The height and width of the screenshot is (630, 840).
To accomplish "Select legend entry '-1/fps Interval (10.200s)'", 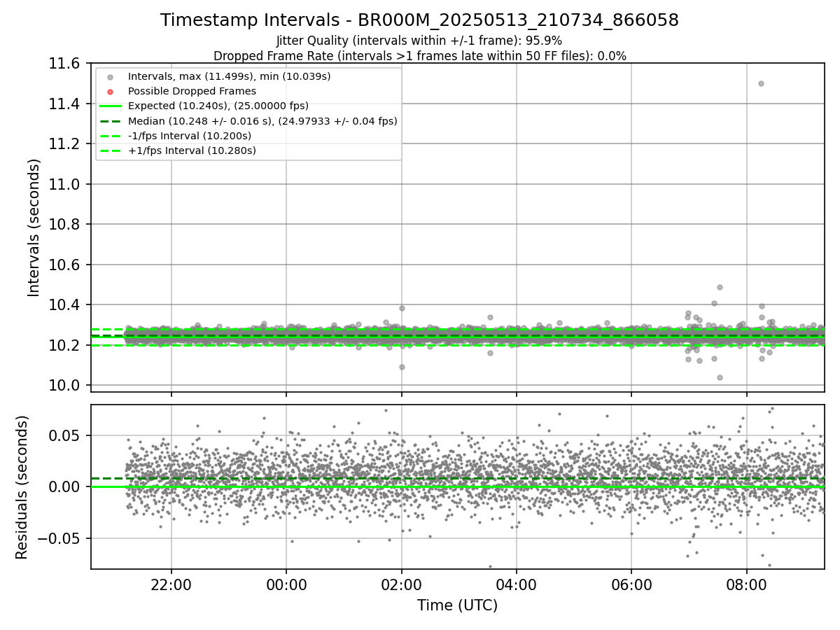I will click(x=190, y=136).
